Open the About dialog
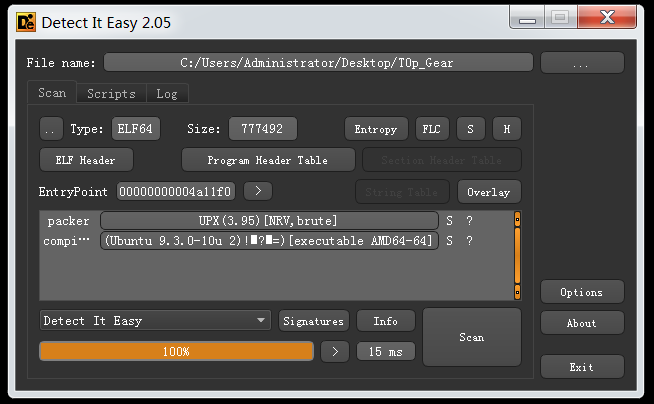The height and width of the screenshot is (404, 654). 582,323
